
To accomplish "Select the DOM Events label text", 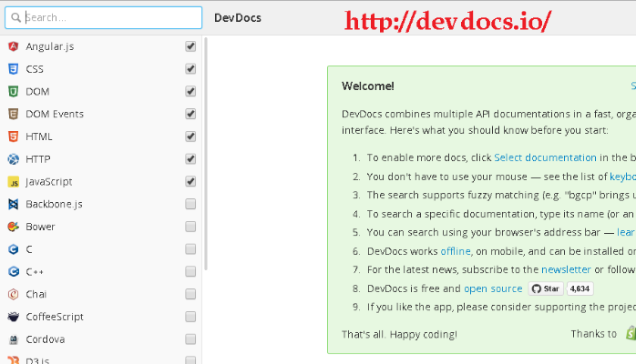I will click(55, 114).
